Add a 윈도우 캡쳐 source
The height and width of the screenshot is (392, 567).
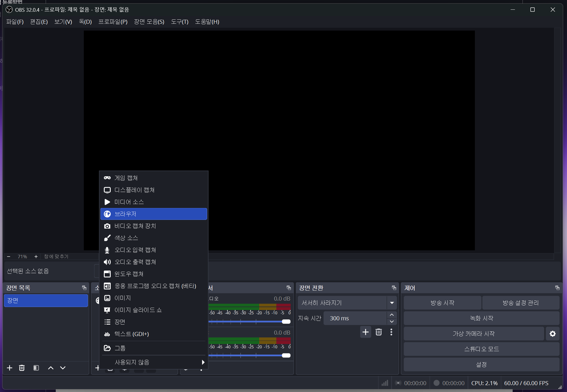(154, 274)
